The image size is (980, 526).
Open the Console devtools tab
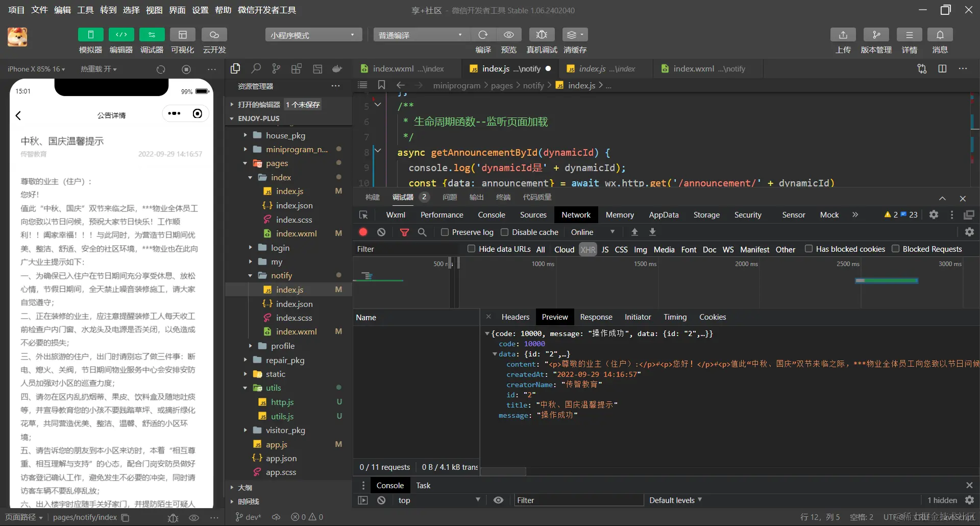[x=491, y=215]
